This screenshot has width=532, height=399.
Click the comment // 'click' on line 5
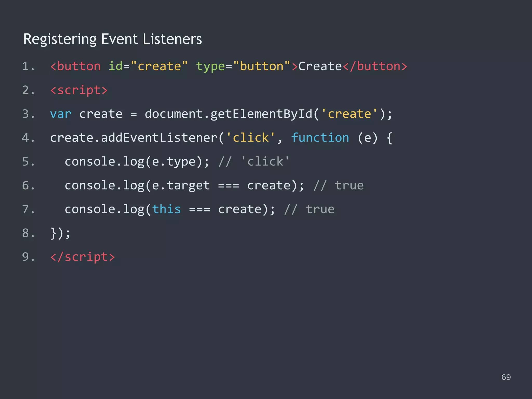254,162
